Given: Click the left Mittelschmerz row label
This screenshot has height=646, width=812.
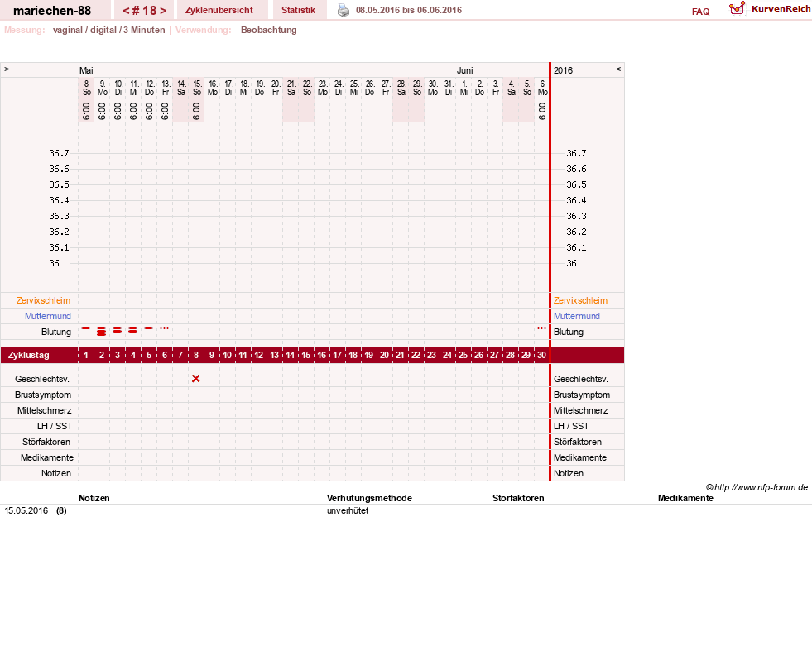Looking at the screenshot, I should coord(45,411).
